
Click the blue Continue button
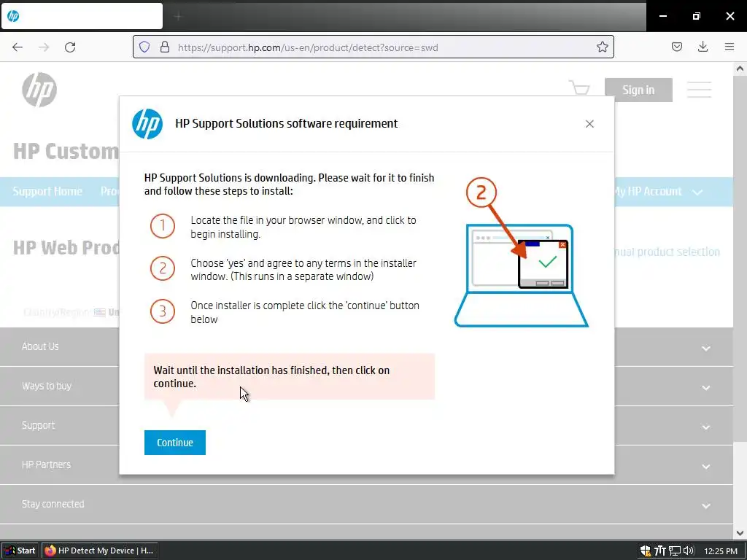tap(175, 443)
